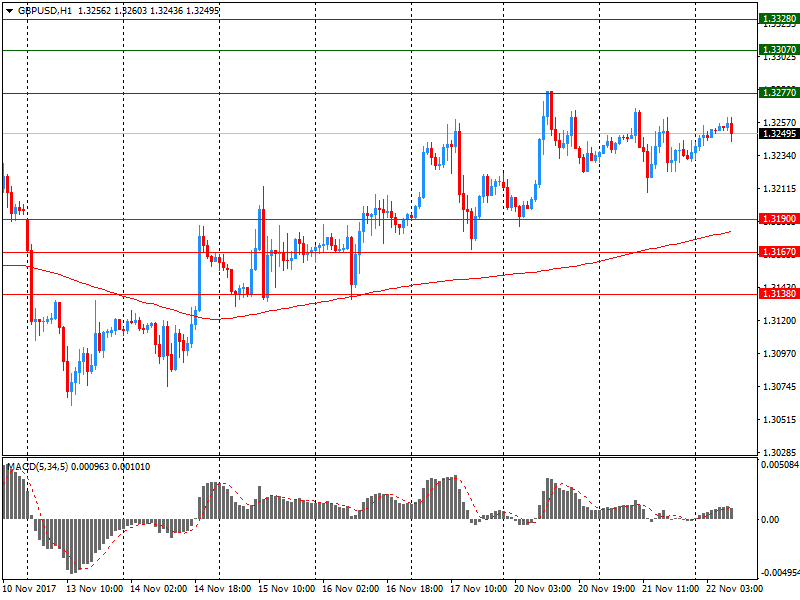Image resolution: width=800 pixels, height=600 pixels.
Task: Click the 10 Nov 2017 time label
Action: [29, 589]
